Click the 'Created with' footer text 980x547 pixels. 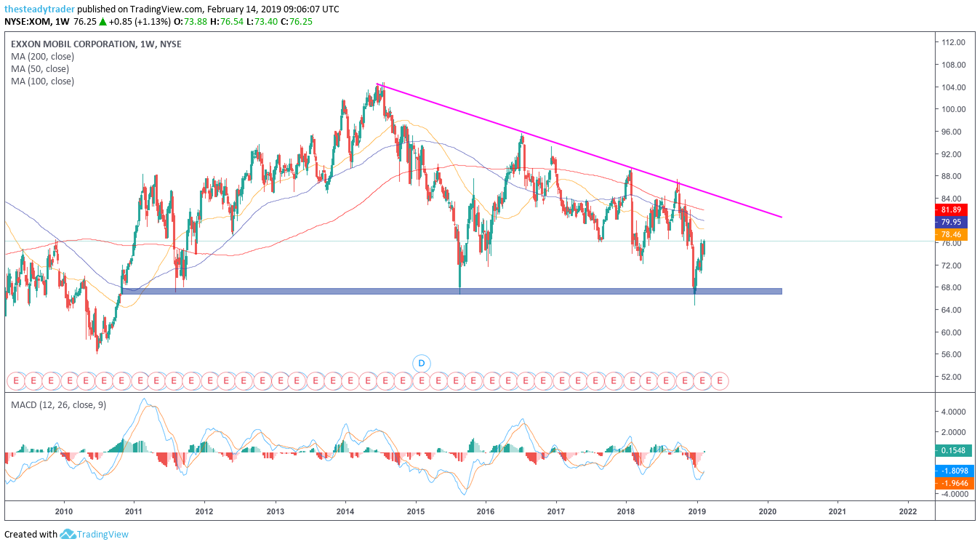31,534
